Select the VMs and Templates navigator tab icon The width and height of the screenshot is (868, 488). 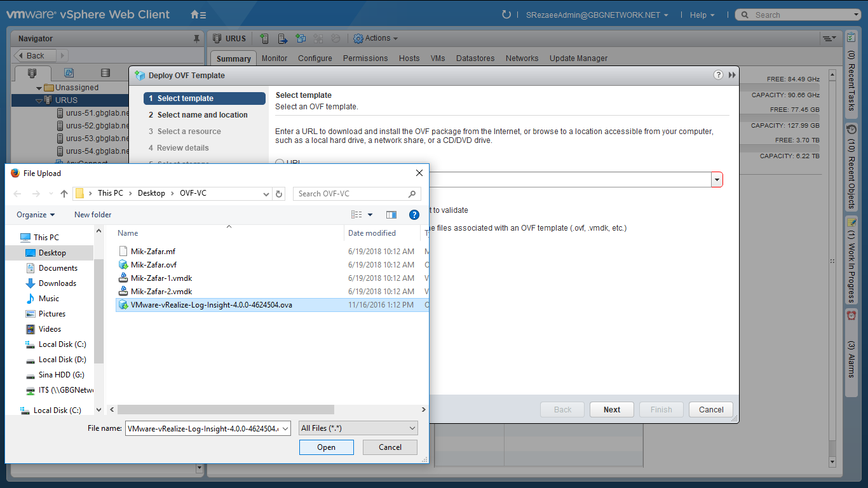coord(69,73)
